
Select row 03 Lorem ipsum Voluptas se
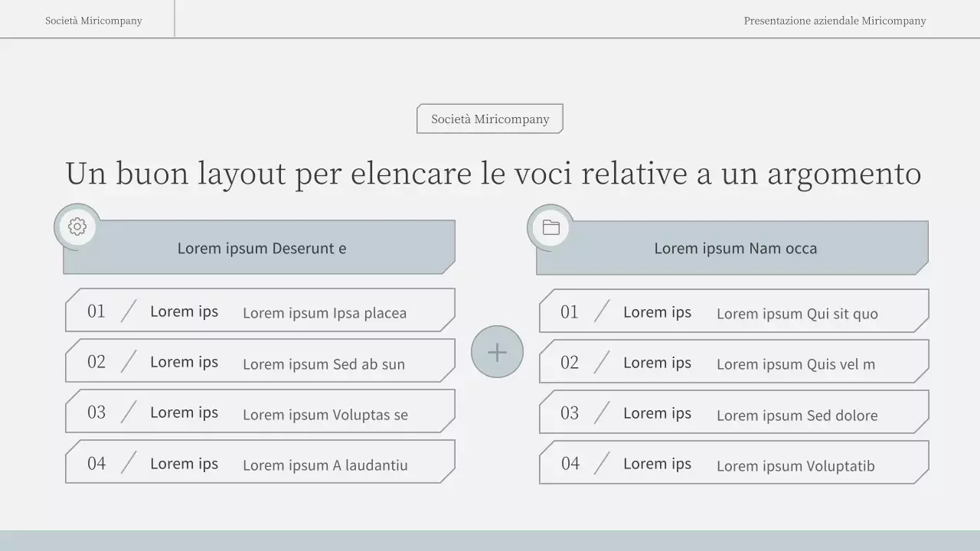(260, 411)
